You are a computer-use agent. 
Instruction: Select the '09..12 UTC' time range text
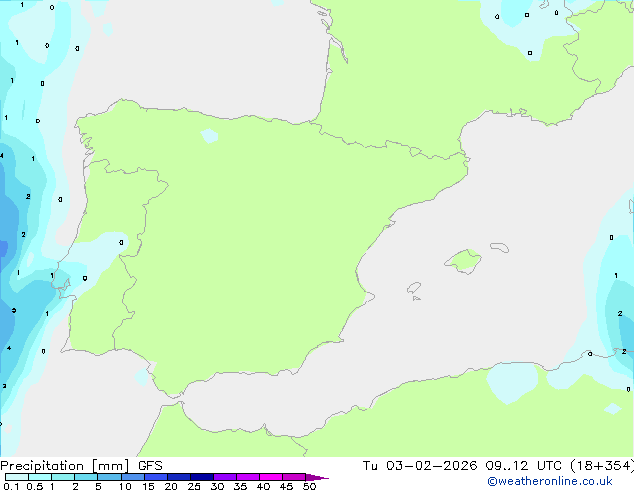(524, 466)
